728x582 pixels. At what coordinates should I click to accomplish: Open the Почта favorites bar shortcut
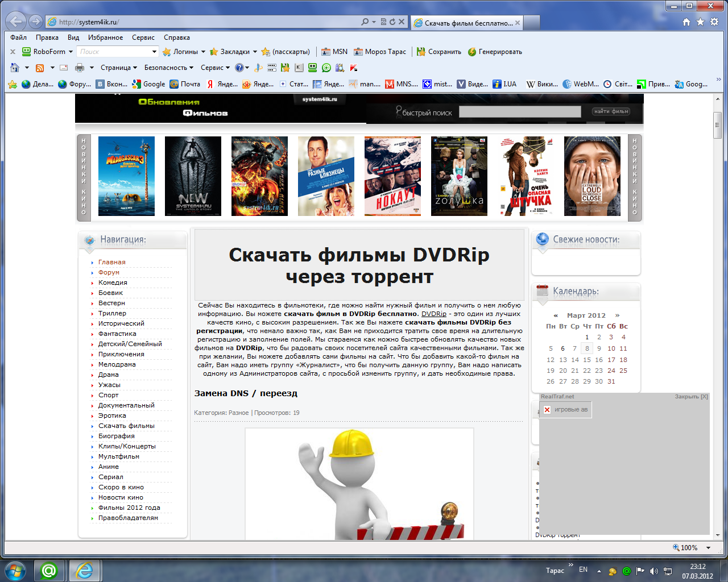coord(185,84)
